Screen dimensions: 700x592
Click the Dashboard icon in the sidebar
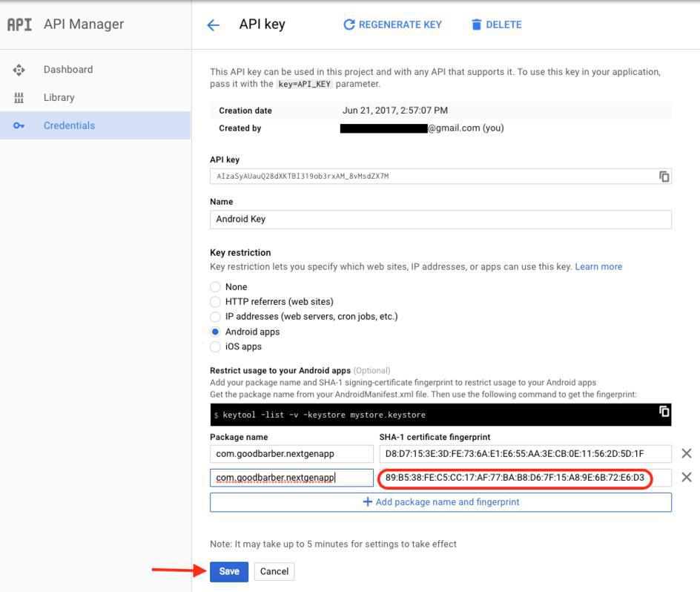coord(19,70)
